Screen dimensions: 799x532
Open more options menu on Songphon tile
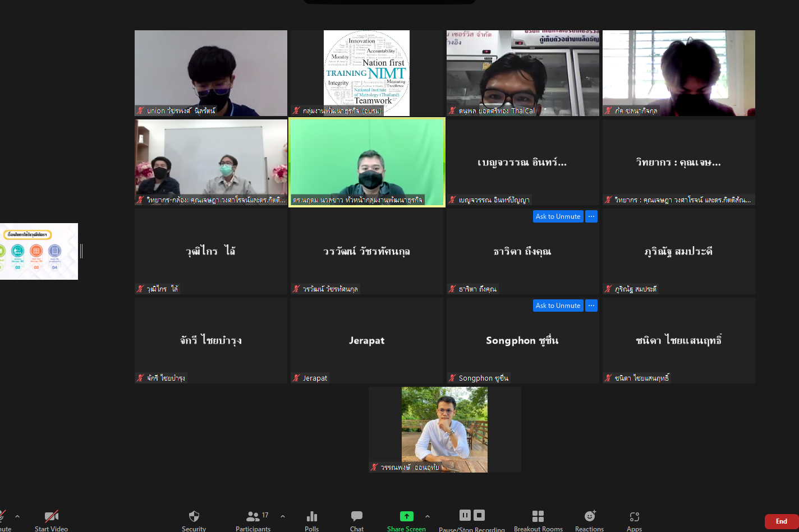(x=591, y=306)
